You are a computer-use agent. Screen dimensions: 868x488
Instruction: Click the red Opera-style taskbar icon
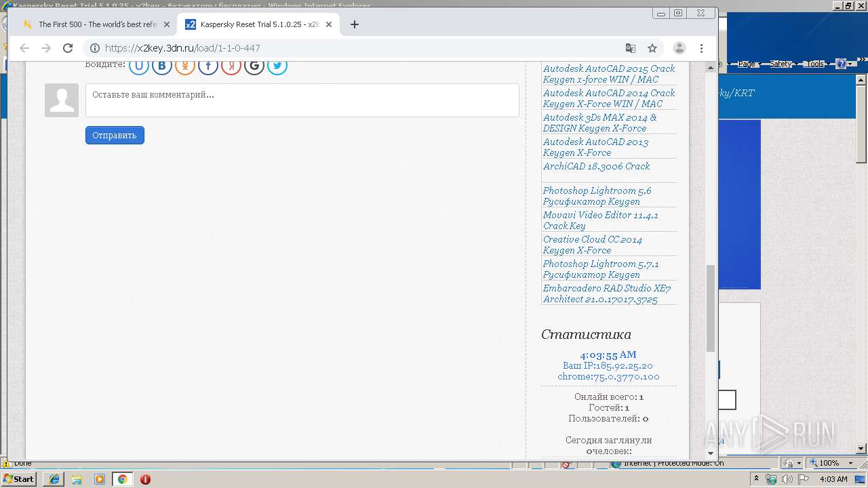click(145, 479)
